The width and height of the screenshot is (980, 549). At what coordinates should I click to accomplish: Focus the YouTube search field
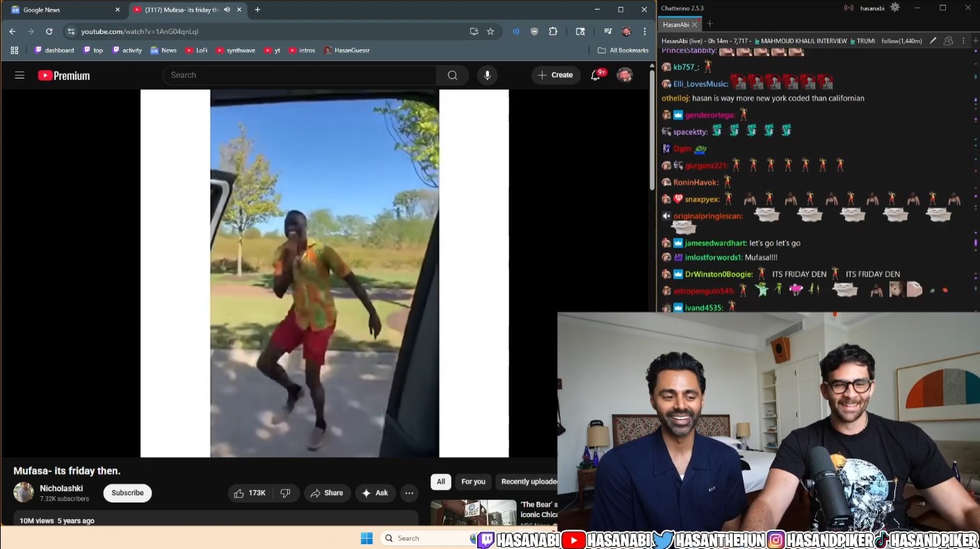pyautogui.click(x=299, y=75)
